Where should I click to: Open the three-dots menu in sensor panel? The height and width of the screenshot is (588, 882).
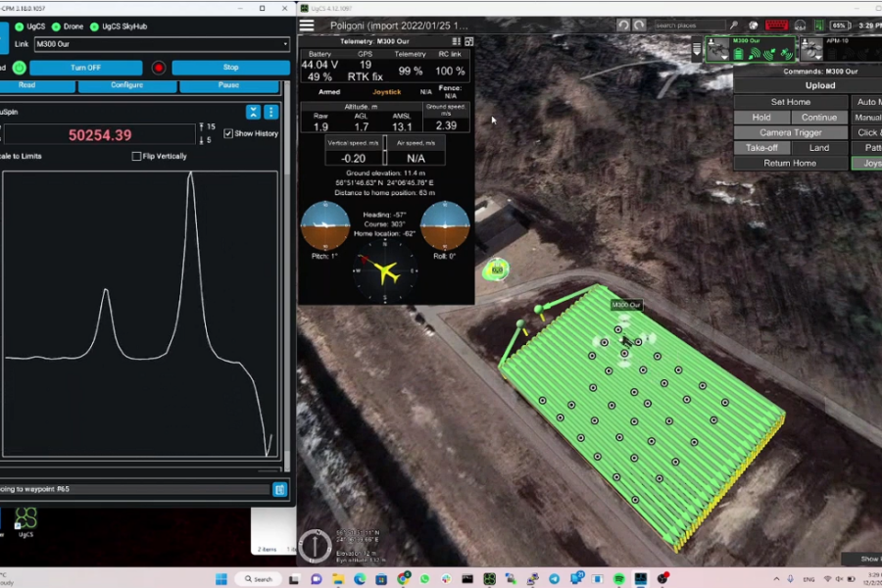point(271,112)
